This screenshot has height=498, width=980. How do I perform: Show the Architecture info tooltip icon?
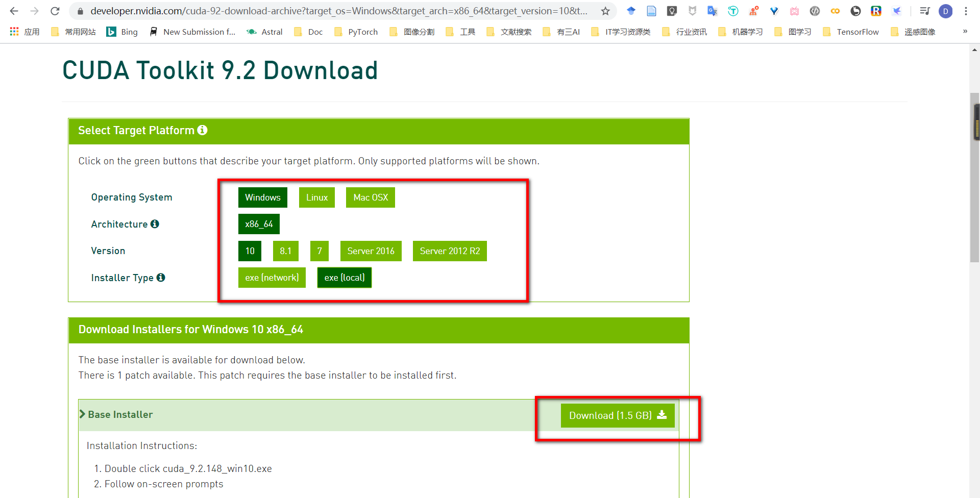(155, 223)
